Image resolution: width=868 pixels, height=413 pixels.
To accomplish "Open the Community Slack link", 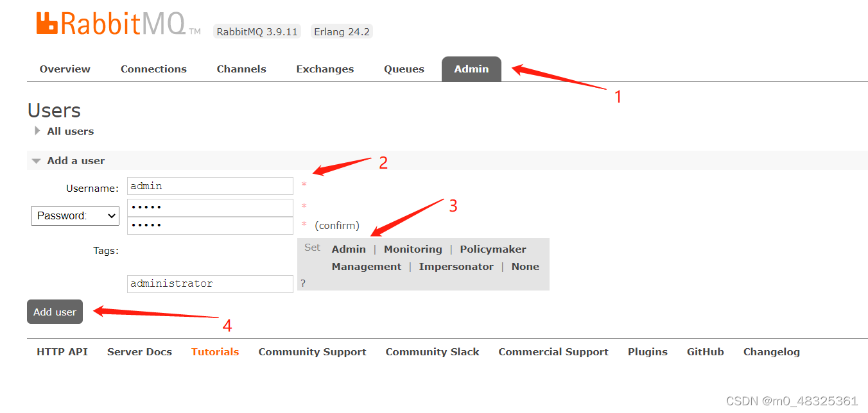I will (432, 351).
